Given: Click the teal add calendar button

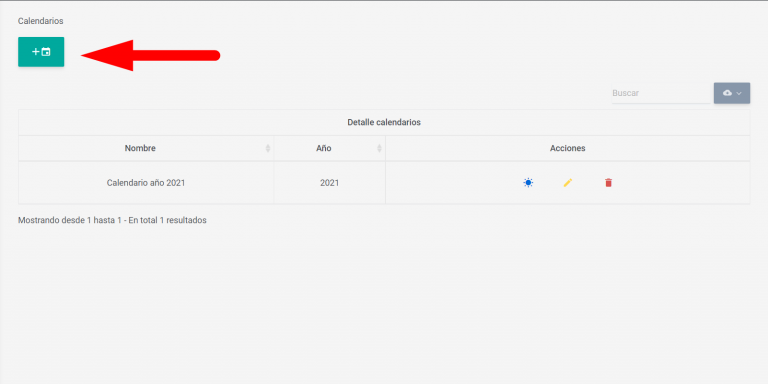Looking at the screenshot, I should point(41,51).
